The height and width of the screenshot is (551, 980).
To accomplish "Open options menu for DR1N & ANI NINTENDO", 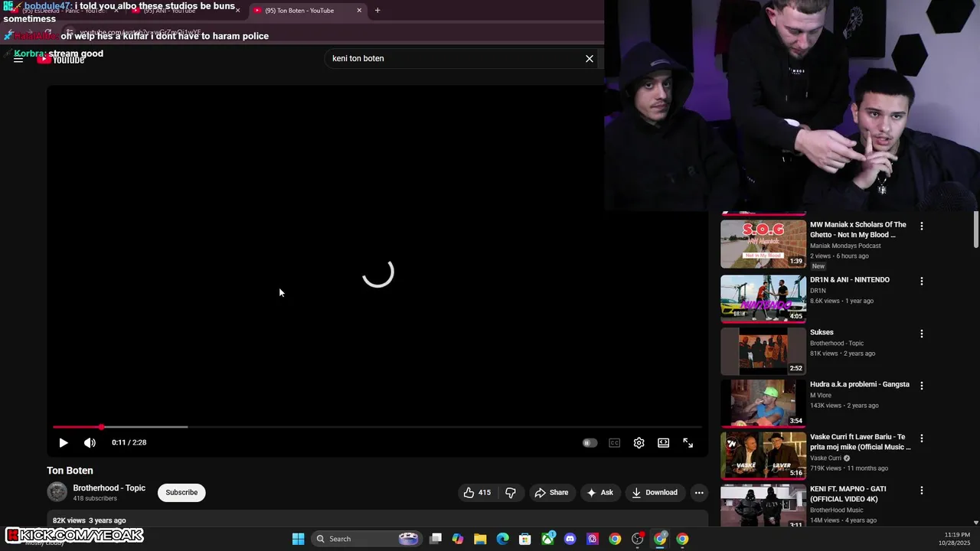I will click(922, 281).
